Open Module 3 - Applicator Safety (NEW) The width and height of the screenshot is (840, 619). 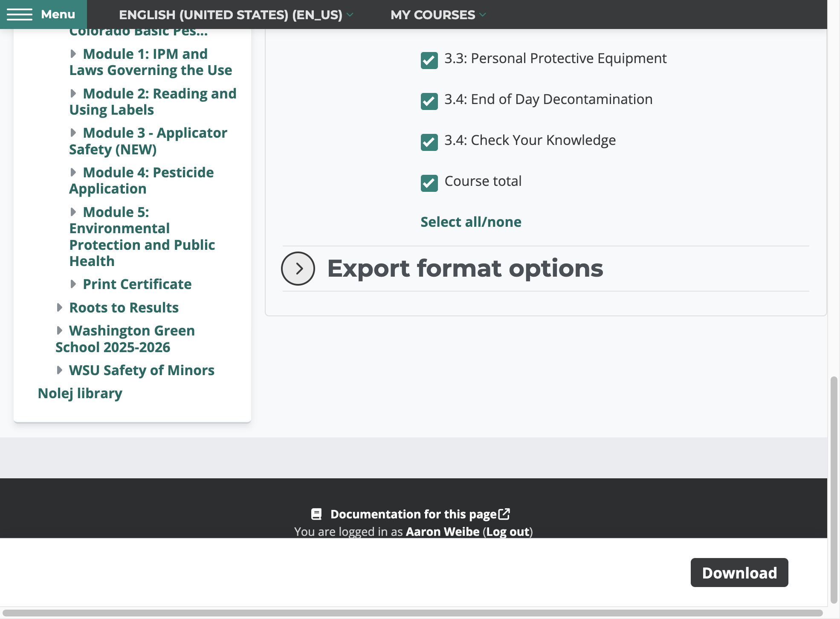[148, 141]
